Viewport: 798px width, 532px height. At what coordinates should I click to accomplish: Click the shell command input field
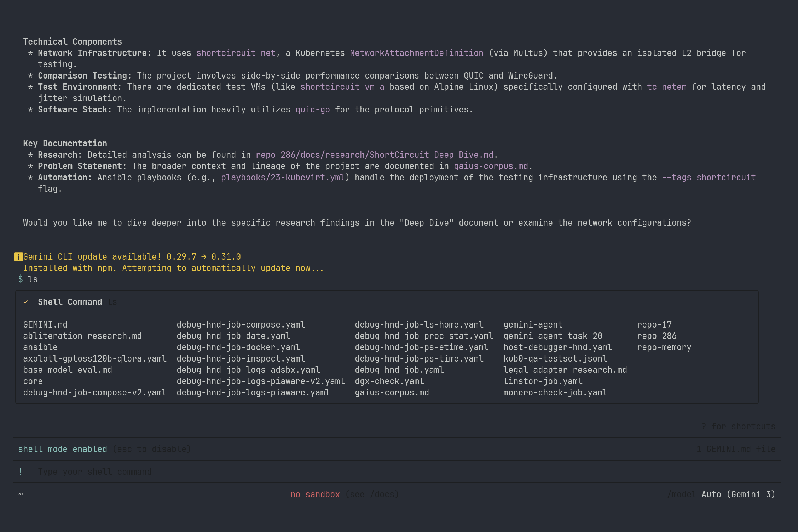(95, 472)
